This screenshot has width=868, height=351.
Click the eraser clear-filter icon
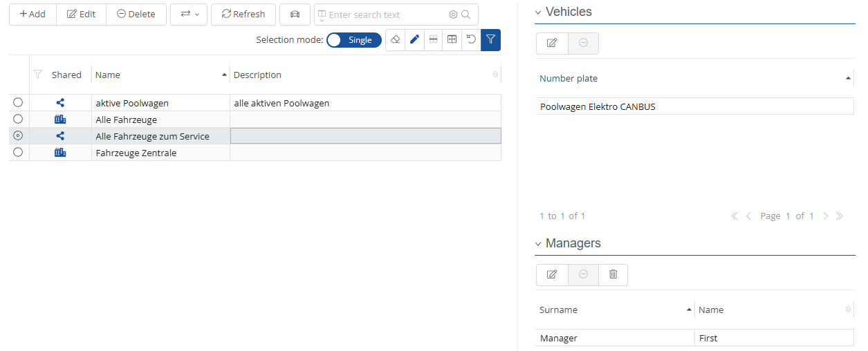pos(395,40)
